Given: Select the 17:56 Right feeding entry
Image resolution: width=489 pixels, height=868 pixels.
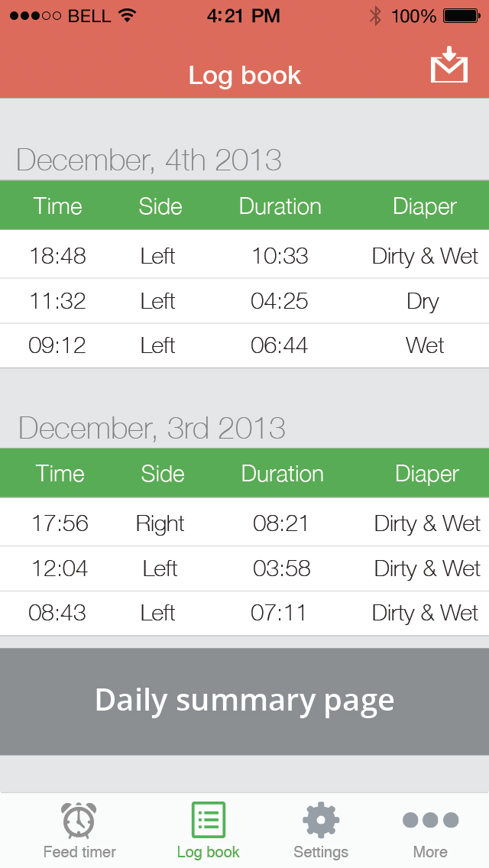Looking at the screenshot, I should point(244,523).
